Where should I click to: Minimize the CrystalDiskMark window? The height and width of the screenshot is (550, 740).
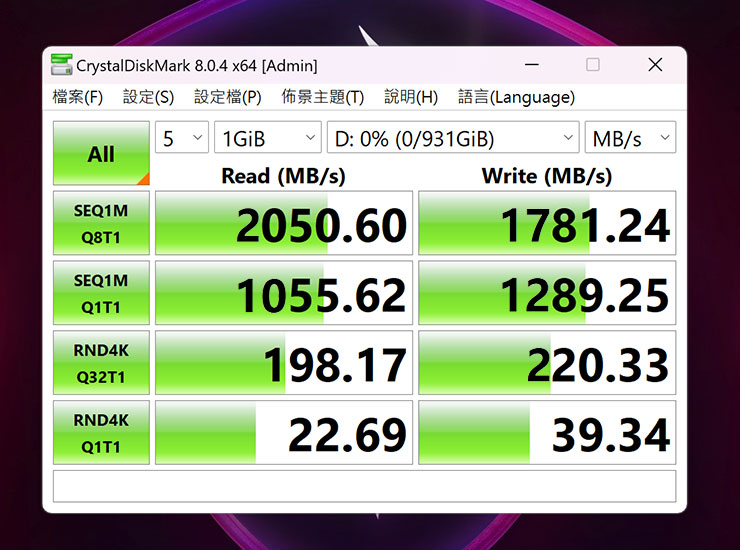[532, 65]
